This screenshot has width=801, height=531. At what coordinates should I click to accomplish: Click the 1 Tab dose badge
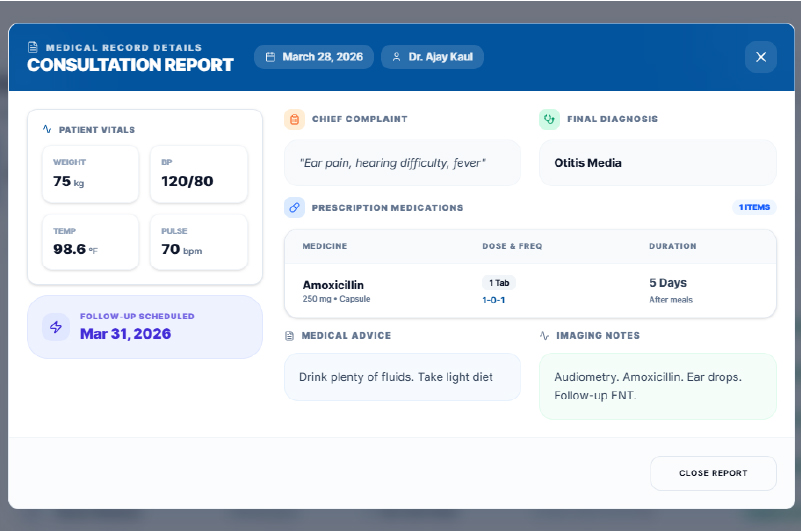click(x=499, y=283)
